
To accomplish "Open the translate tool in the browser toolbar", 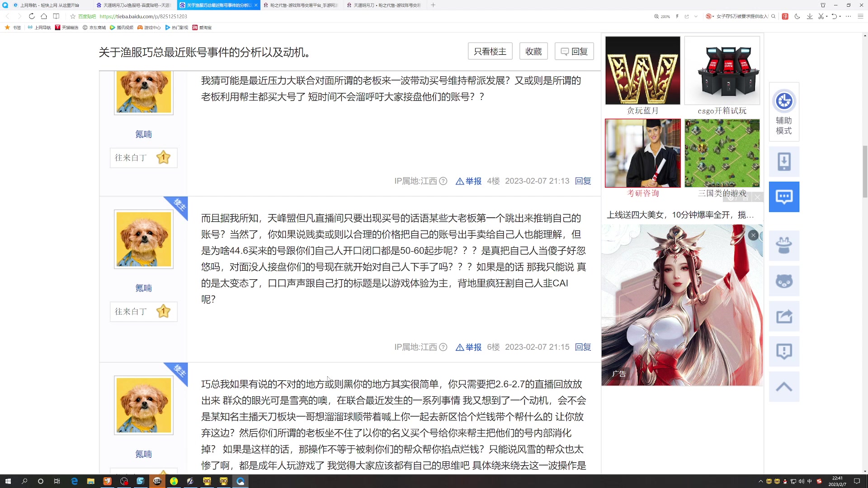I will point(785,16).
